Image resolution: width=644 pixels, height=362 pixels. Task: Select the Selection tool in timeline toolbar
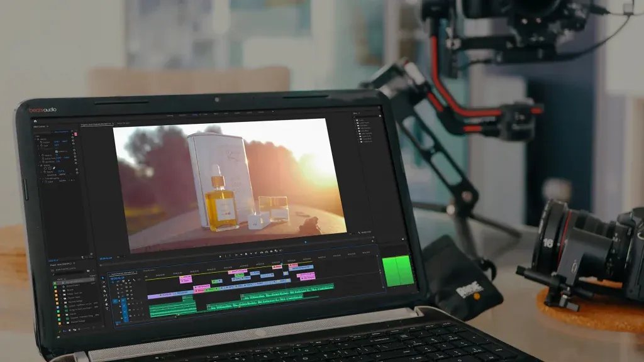pos(103,278)
